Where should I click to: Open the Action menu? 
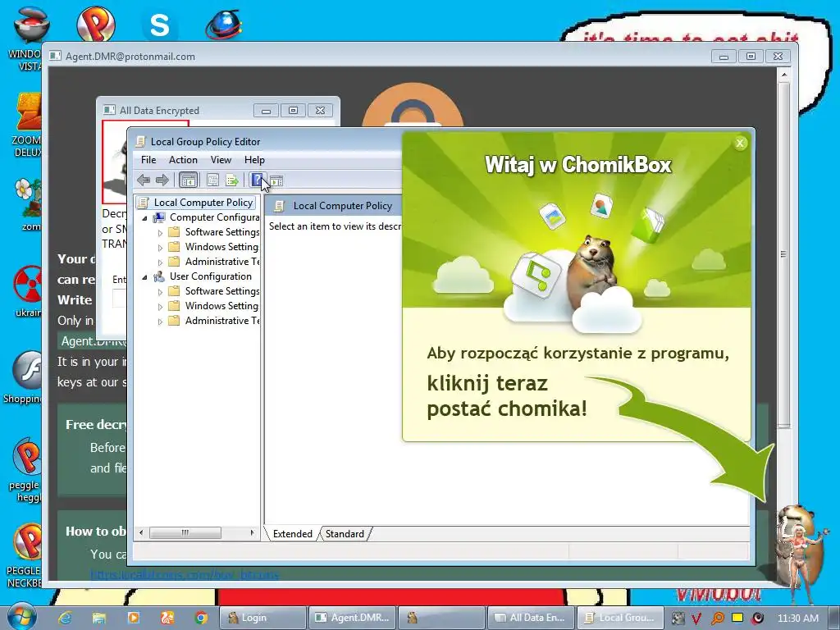pyautogui.click(x=183, y=160)
